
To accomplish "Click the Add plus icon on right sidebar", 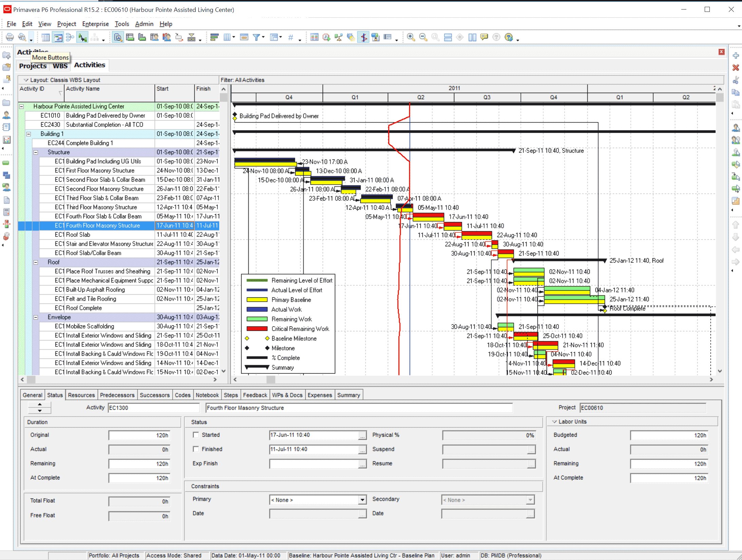I will click(736, 56).
